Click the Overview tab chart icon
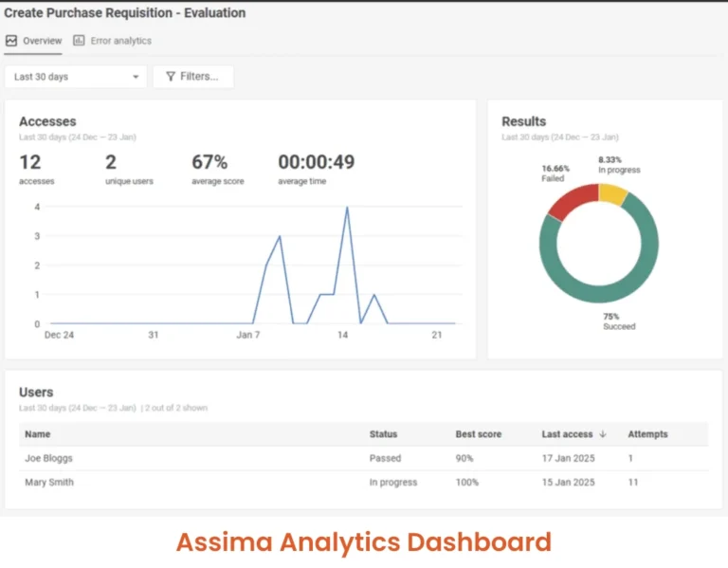728x568 pixels. click(x=11, y=41)
